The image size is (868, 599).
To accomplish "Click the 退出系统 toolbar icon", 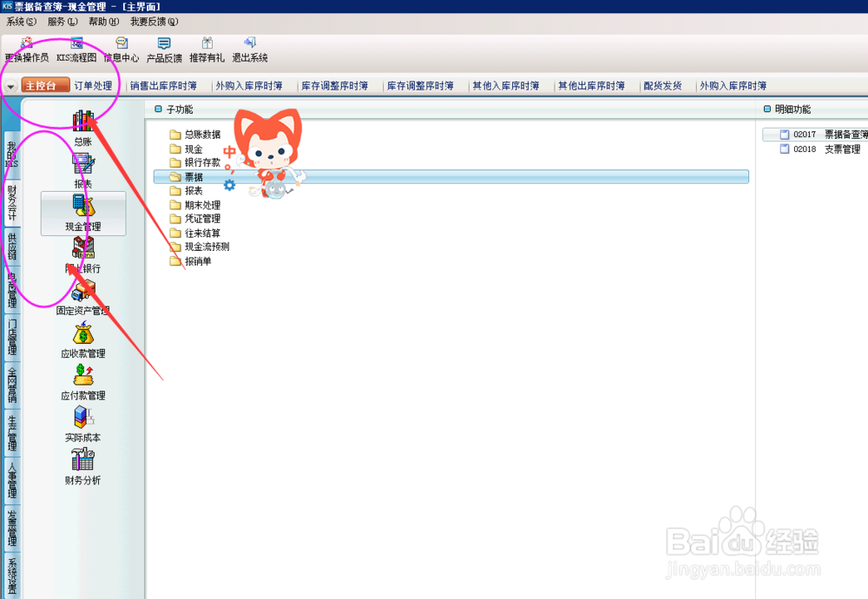I will [x=250, y=43].
